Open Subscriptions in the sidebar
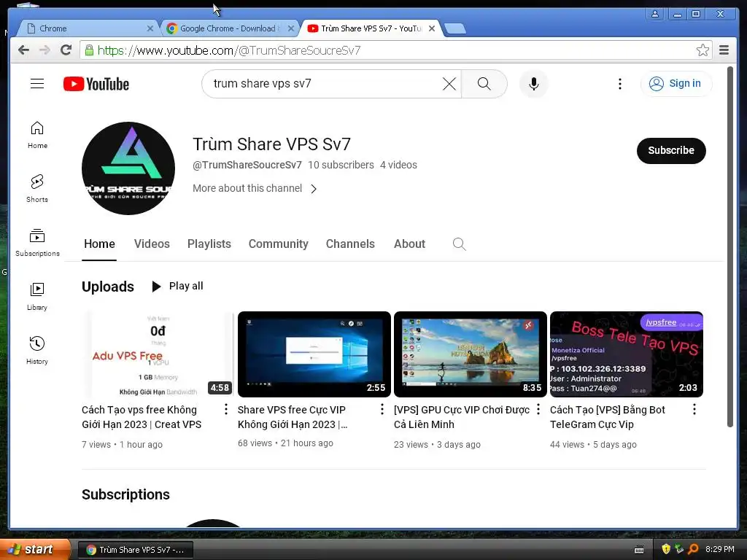 point(37,243)
